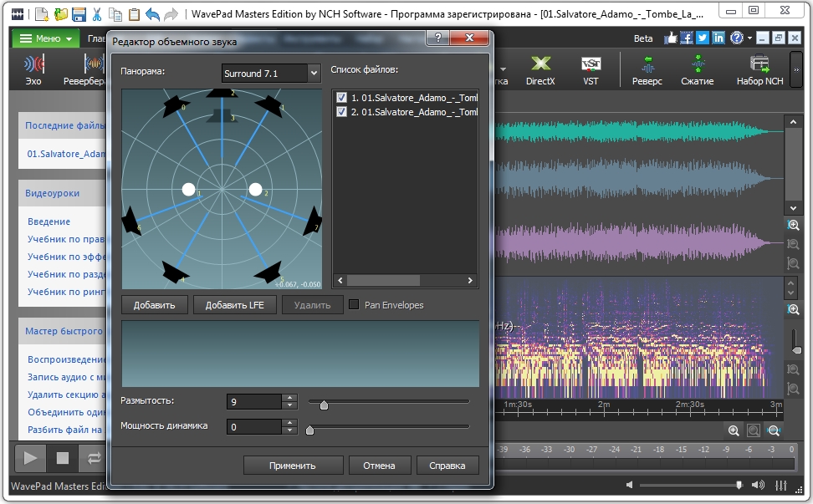813x504 pixels.
Task: Click the Отмена button
Action: click(379, 466)
